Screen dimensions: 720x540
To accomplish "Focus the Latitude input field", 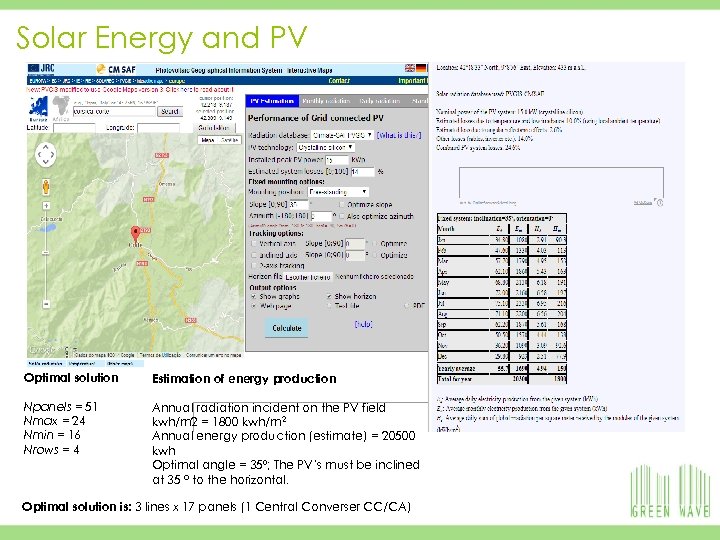I will pos(74,128).
